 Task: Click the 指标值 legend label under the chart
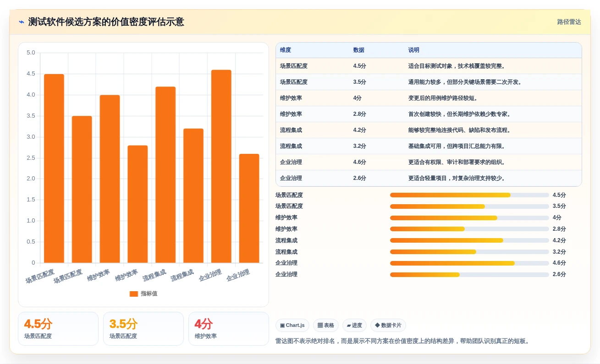pos(149,293)
